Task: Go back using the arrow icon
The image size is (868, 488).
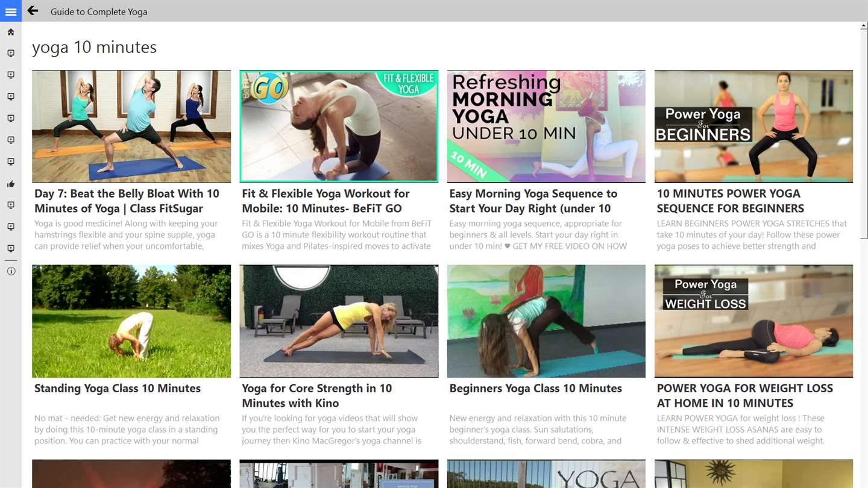Action: pyautogui.click(x=33, y=11)
